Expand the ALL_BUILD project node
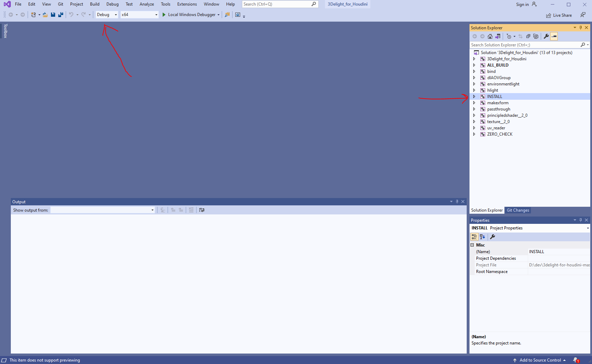Screen dimensions: 592x364 (474, 65)
